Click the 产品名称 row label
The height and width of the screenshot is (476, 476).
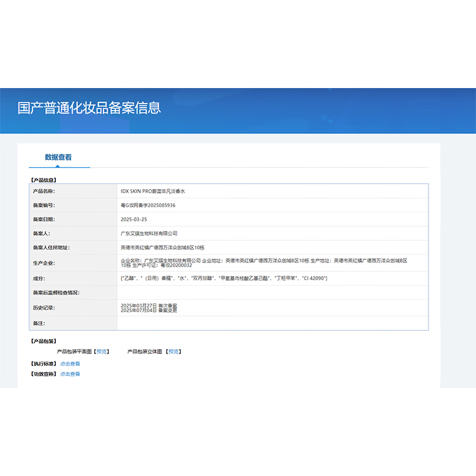coord(43,191)
